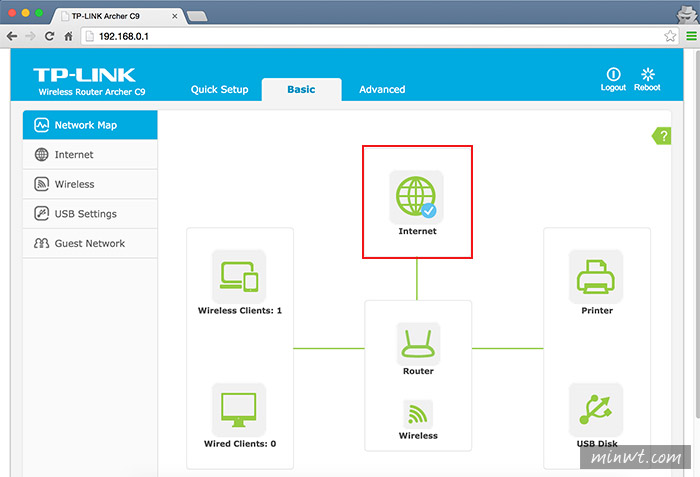Select the TP-LINK Archer C9 browser tab
Screen dimensions: 700x477
[118, 16]
